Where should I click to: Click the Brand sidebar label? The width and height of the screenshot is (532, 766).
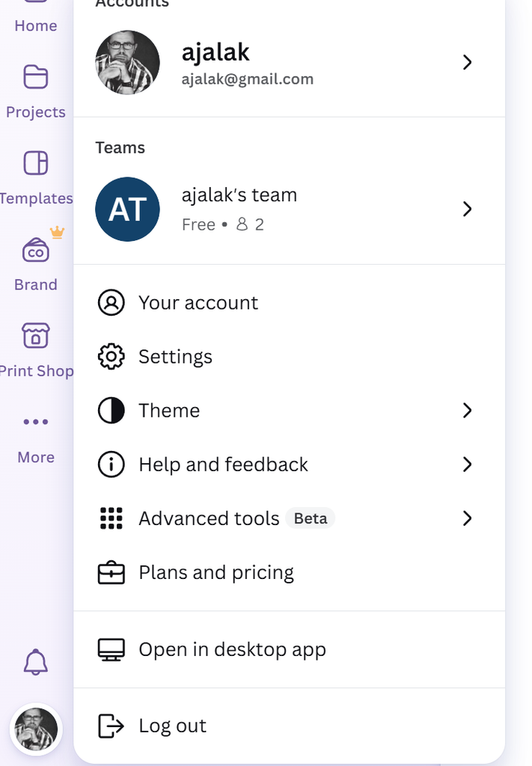click(x=36, y=285)
